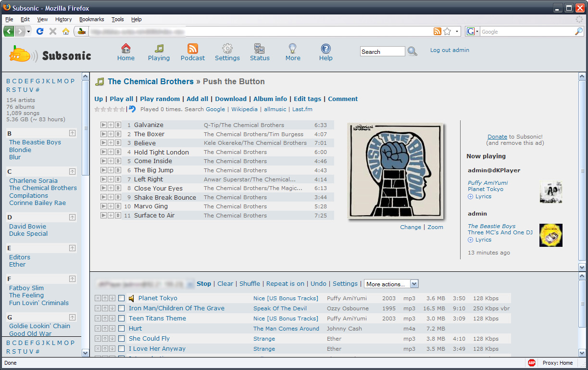The height and width of the screenshot is (370, 588).
Task: Tick the Teen Titans Theme checkbox
Action: [122, 319]
